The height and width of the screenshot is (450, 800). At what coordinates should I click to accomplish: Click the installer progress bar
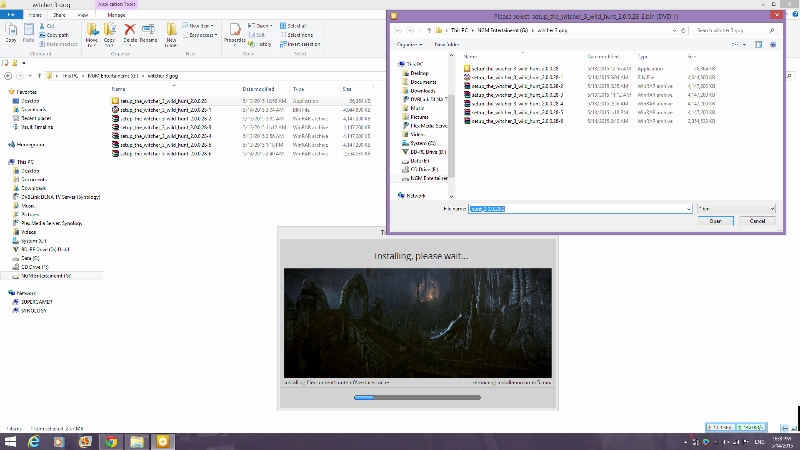(x=417, y=397)
